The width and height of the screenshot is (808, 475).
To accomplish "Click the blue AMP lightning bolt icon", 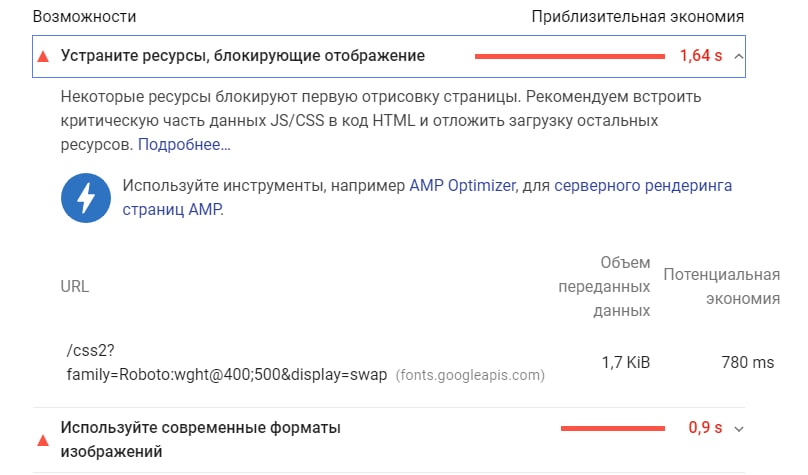I will tap(86, 198).
